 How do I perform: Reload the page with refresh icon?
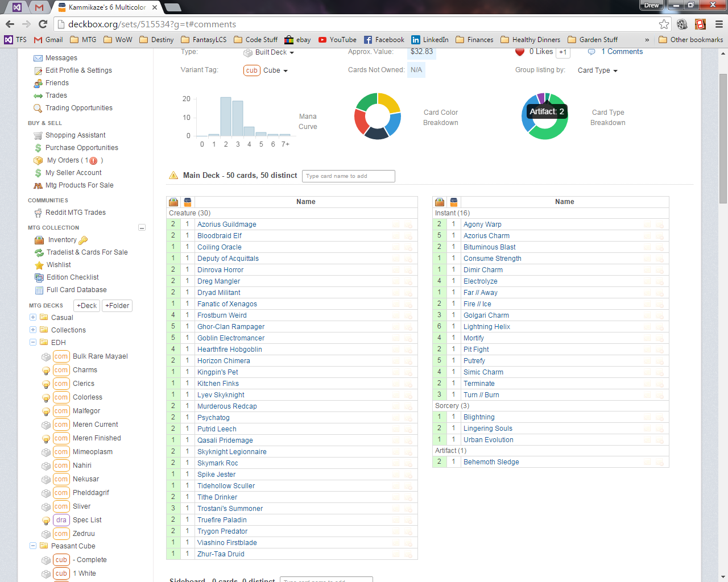point(43,24)
